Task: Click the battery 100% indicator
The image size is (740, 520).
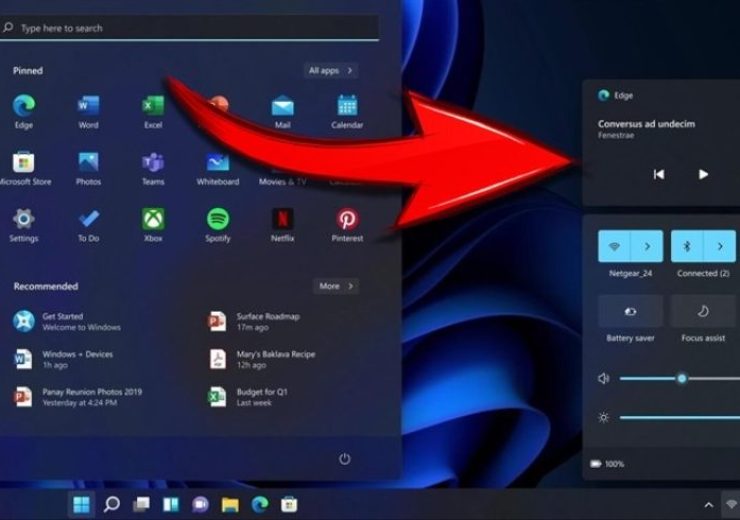Action: click(x=607, y=464)
